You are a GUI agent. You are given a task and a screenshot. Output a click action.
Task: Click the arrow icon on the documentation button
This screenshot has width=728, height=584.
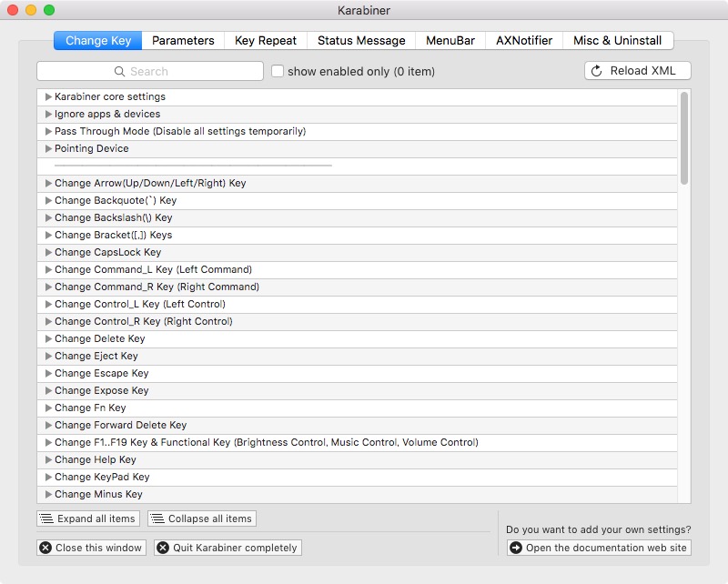pyautogui.click(x=516, y=548)
